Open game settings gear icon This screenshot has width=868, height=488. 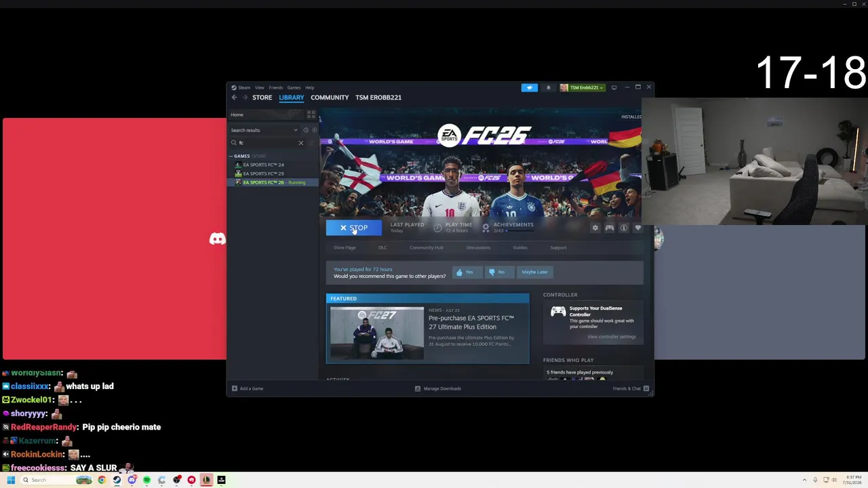tap(595, 228)
